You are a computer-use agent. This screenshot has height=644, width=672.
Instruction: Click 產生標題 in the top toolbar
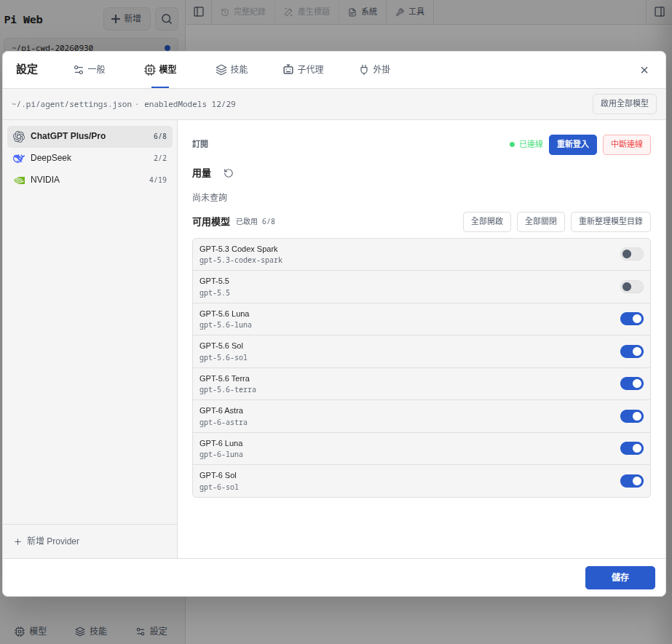coord(307,12)
